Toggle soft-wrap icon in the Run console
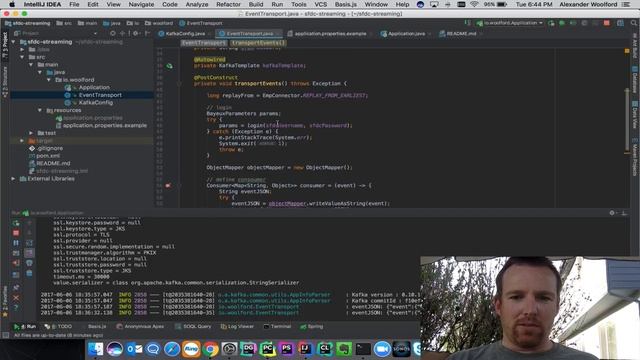The height and width of the screenshot is (360, 640). [x=29, y=243]
